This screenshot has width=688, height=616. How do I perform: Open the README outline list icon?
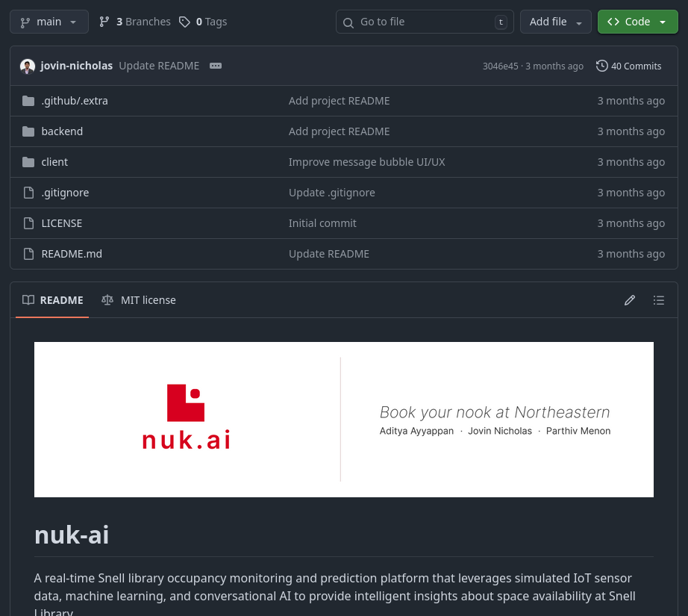[659, 299]
